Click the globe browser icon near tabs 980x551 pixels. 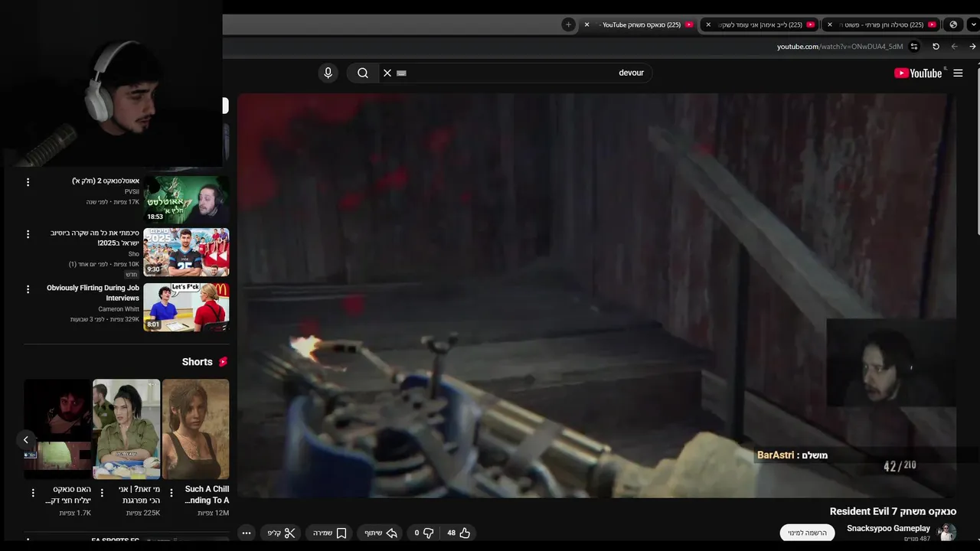tap(953, 24)
